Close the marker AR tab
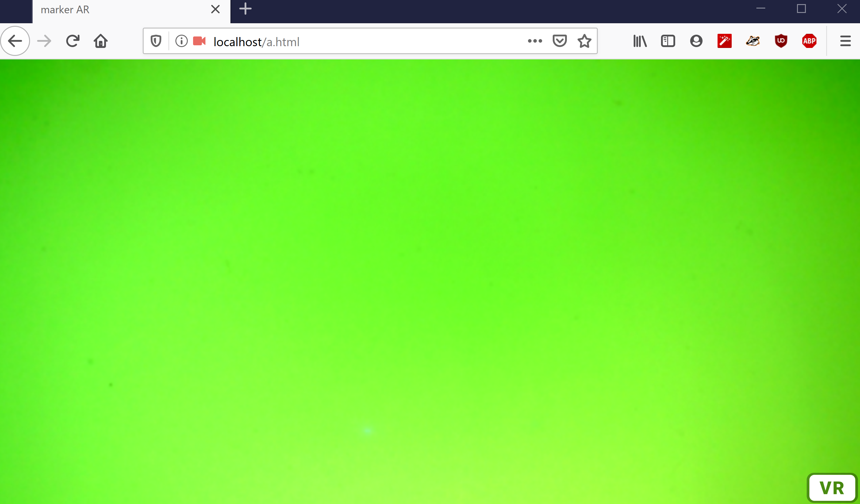This screenshot has height=504, width=860. point(215,9)
